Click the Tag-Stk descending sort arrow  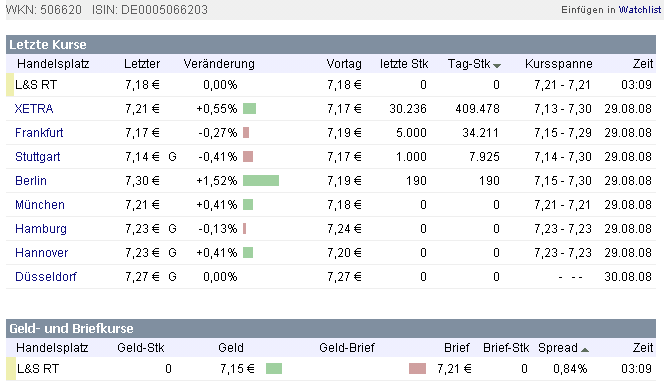497,66
